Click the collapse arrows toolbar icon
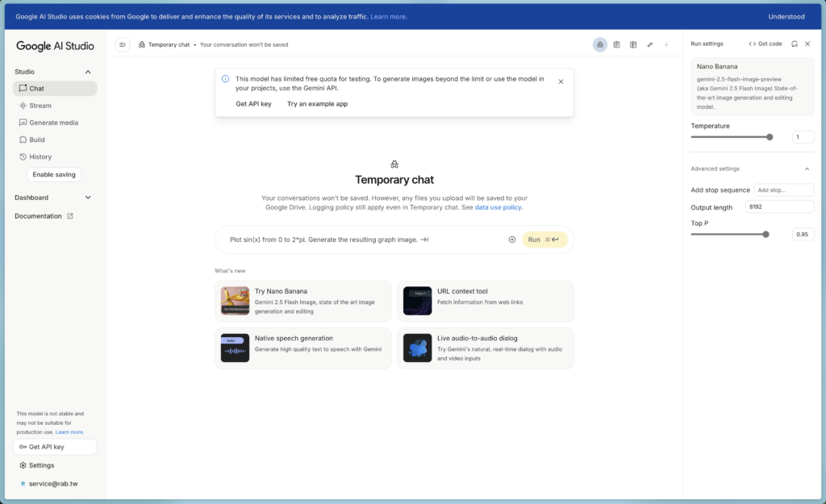This screenshot has width=826, height=504. 650,45
